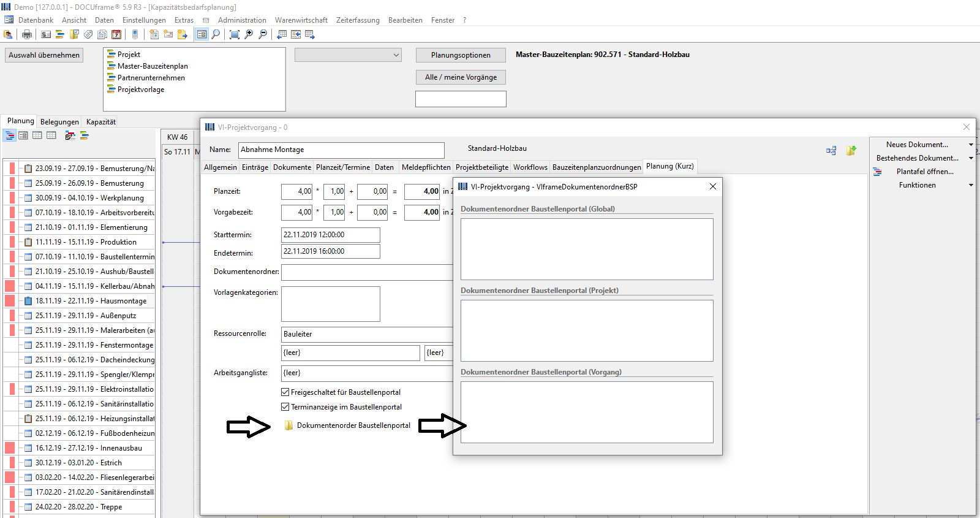
Task: Expand the Bestehendes Dokument dropdown arrow
Action: click(x=971, y=158)
